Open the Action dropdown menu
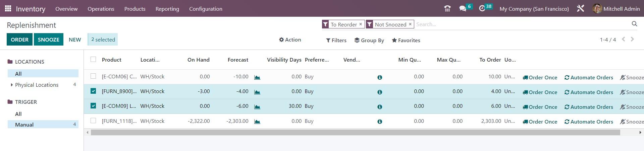 pyautogui.click(x=290, y=40)
